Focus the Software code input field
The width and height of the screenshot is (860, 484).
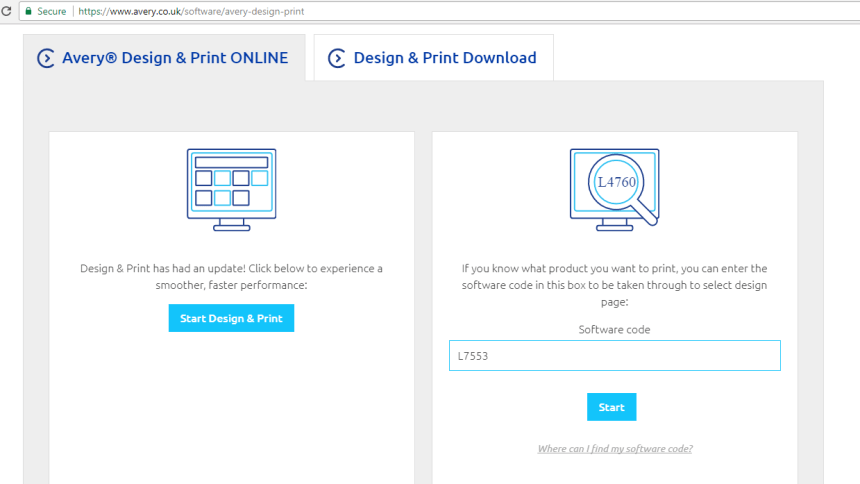(x=614, y=356)
